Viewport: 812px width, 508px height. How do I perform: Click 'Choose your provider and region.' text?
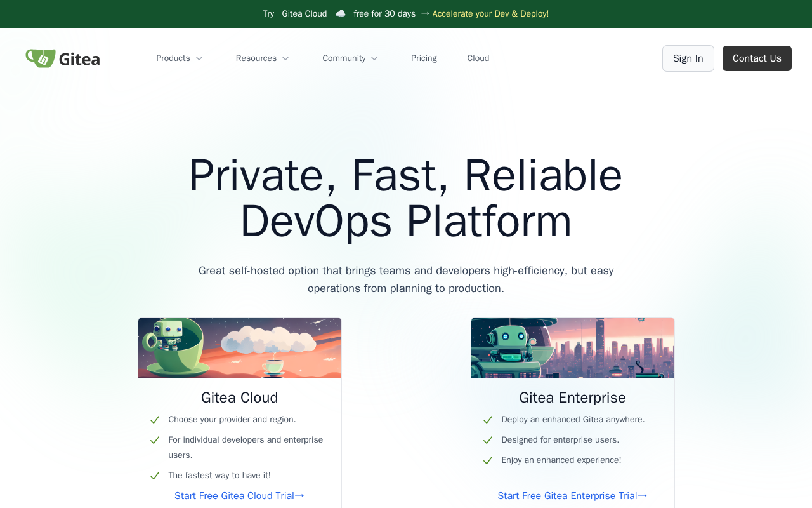pyautogui.click(x=232, y=420)
